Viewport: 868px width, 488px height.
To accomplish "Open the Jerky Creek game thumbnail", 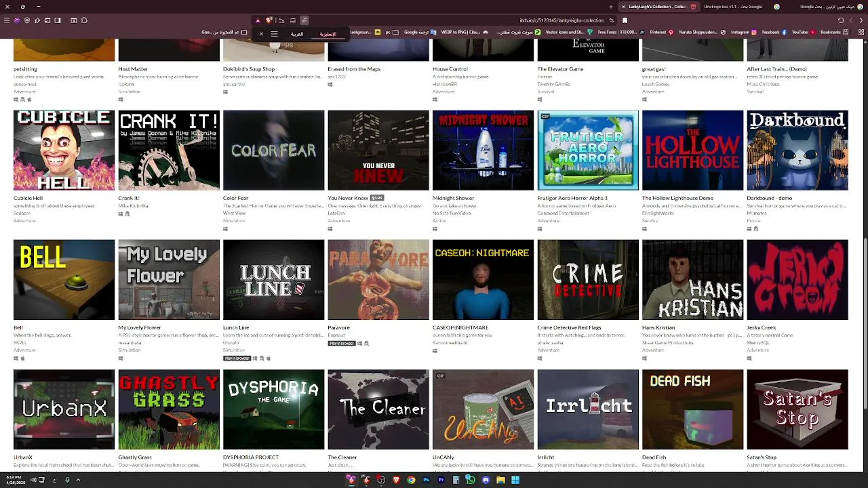I will (797, 279).
